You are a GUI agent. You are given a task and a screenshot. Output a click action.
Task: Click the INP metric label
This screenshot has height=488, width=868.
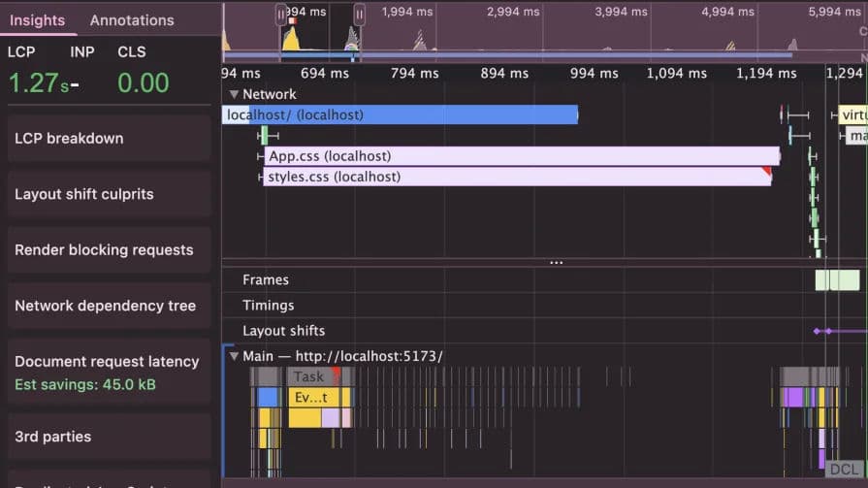81,52
